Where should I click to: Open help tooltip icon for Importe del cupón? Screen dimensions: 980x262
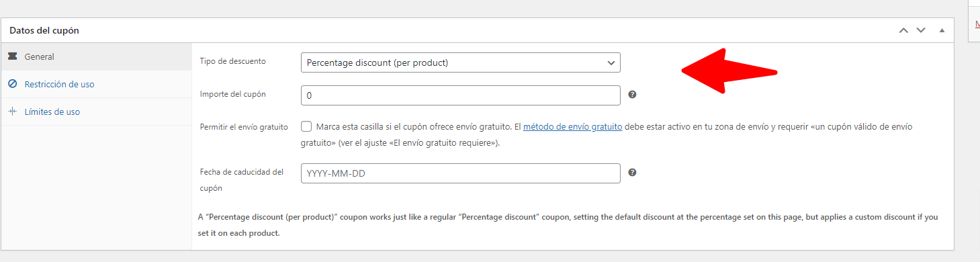coord(632,95)
